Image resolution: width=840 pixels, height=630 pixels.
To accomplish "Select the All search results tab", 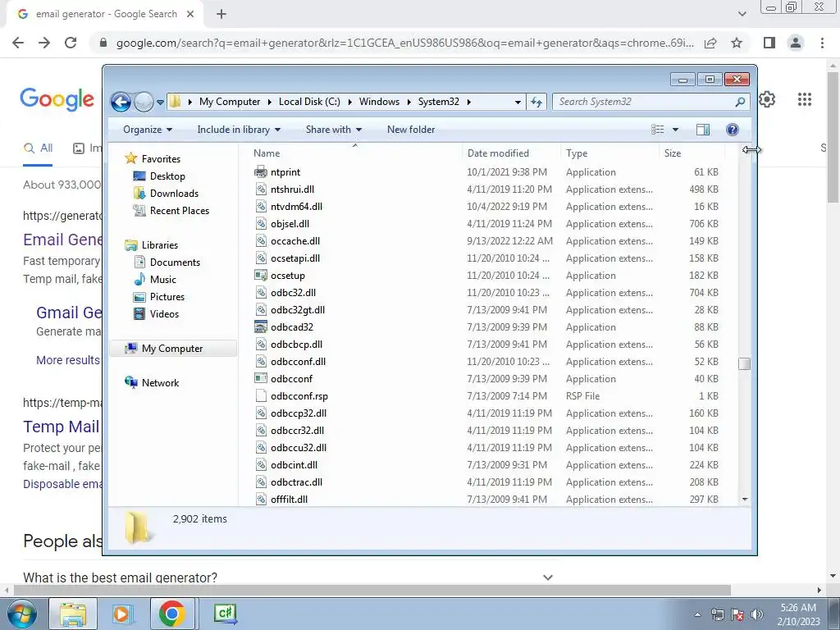I will (x=38, y=148).
